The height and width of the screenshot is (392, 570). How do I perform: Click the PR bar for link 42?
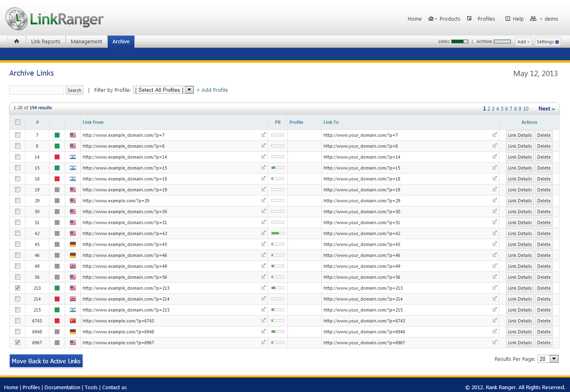[278, 233]
